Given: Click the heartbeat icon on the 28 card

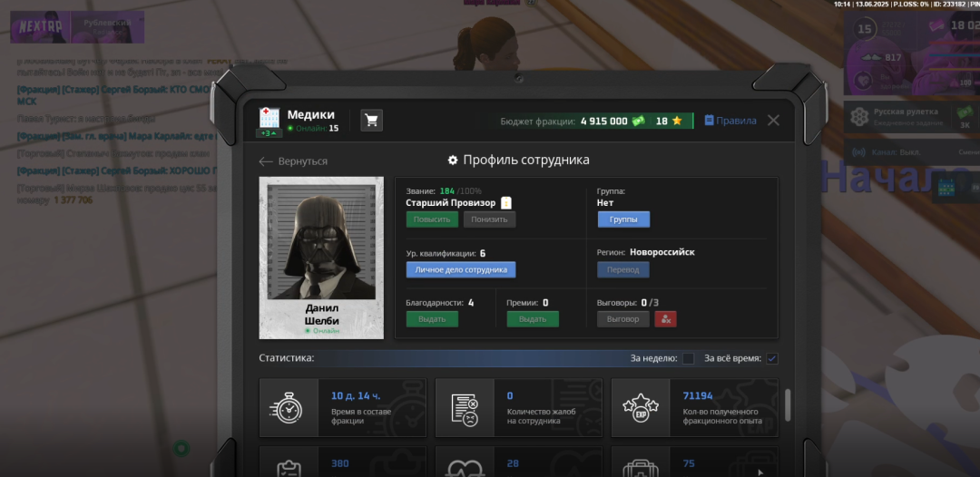Looking at the screenshot, I should pos(465,468).
